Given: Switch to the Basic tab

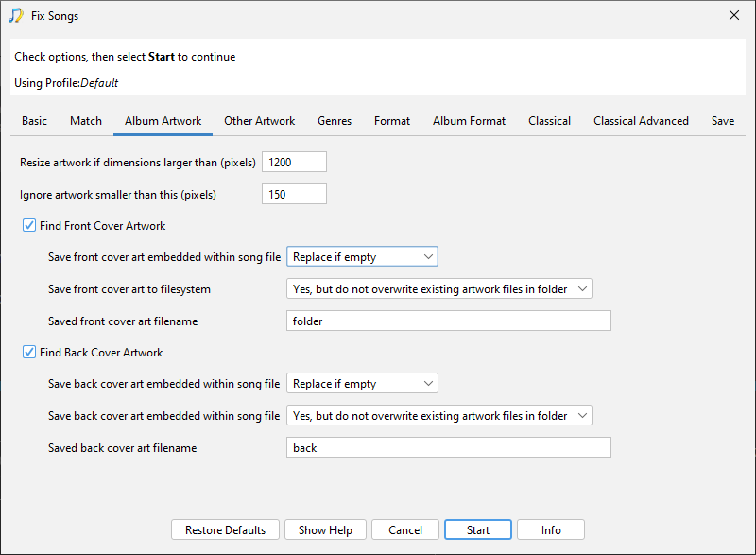Looking at the screenshot, I should point(34,121).
